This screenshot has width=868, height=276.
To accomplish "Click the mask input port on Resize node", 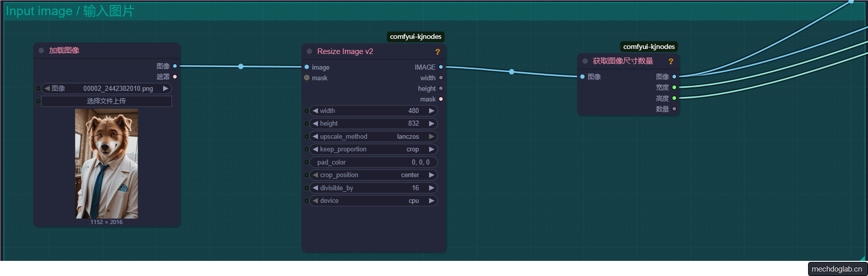I will [x=307, y=78].
